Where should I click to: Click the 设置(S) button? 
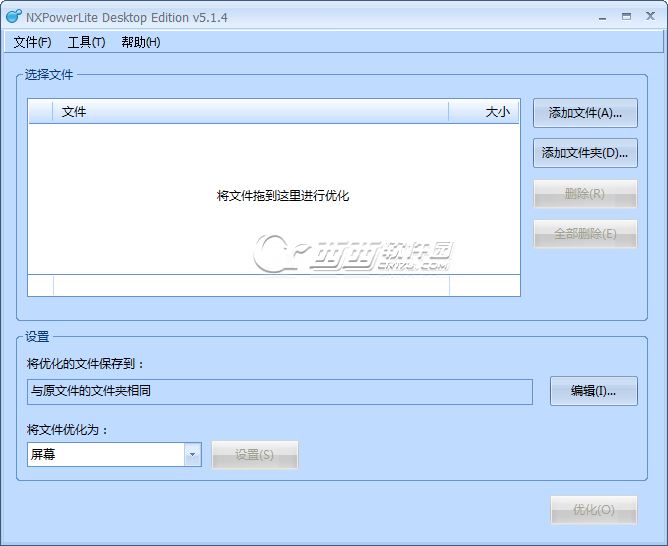click(255, 455)
